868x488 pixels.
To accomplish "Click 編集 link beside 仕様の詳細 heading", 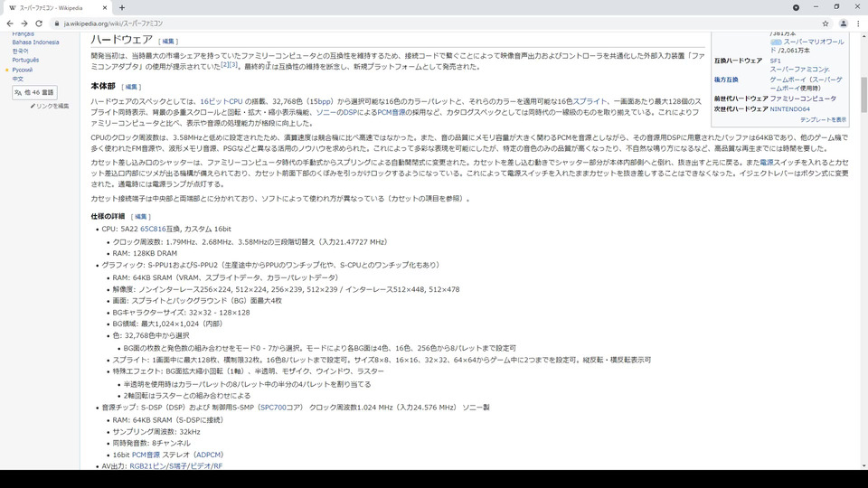I will pos(141,217).
